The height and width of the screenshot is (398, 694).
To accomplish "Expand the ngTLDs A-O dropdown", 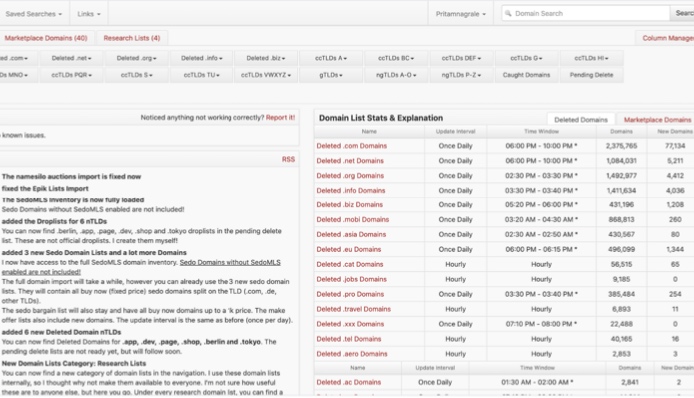I will [396, 75].
